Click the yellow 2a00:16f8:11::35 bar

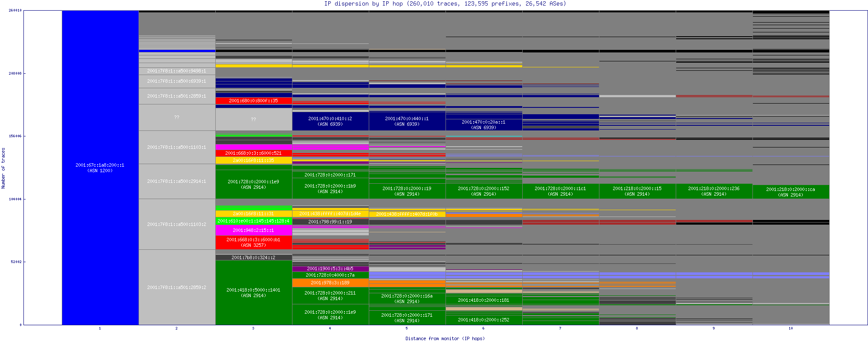coord(254,160)
